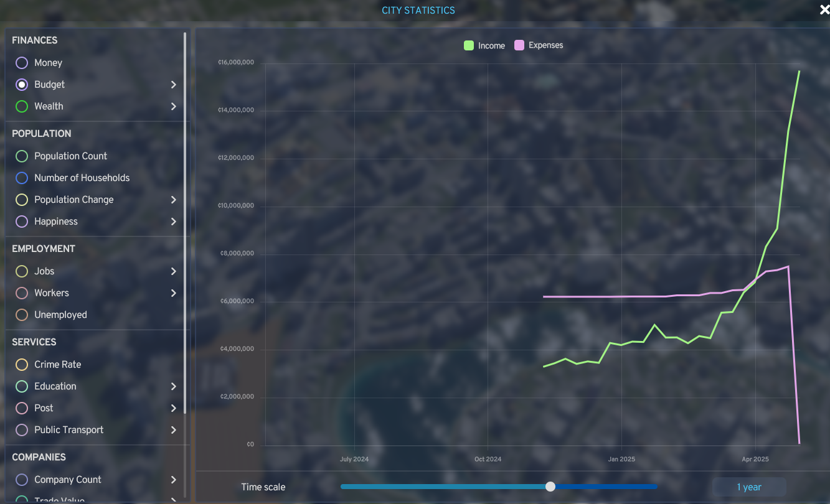
Task: Click the green Wealth circle icon
Action: click(x=21, y=106)
